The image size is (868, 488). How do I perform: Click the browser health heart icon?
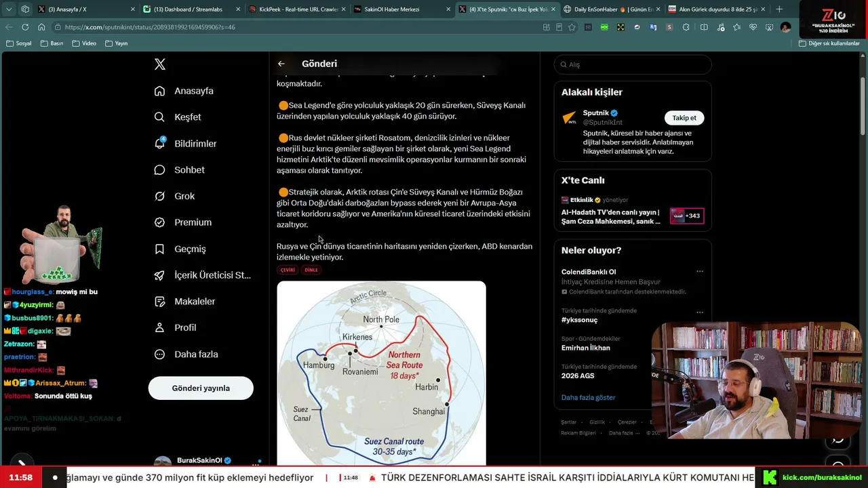[x=753, y=27]
